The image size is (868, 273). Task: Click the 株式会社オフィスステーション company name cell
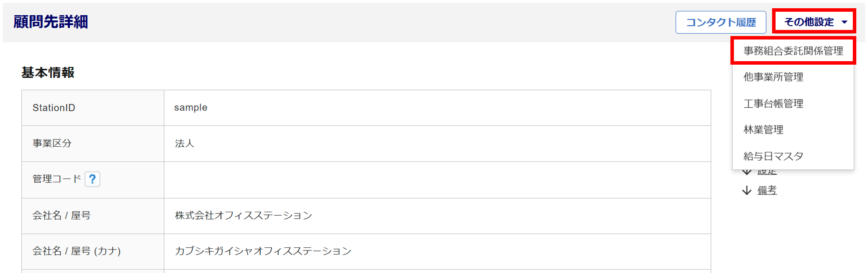(x=243, y=215)
